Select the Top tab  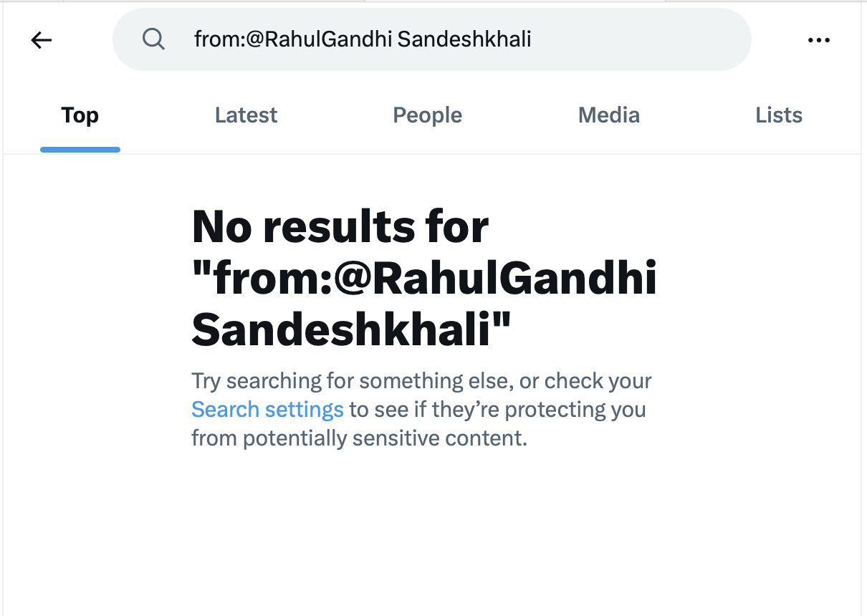[80, 115]
